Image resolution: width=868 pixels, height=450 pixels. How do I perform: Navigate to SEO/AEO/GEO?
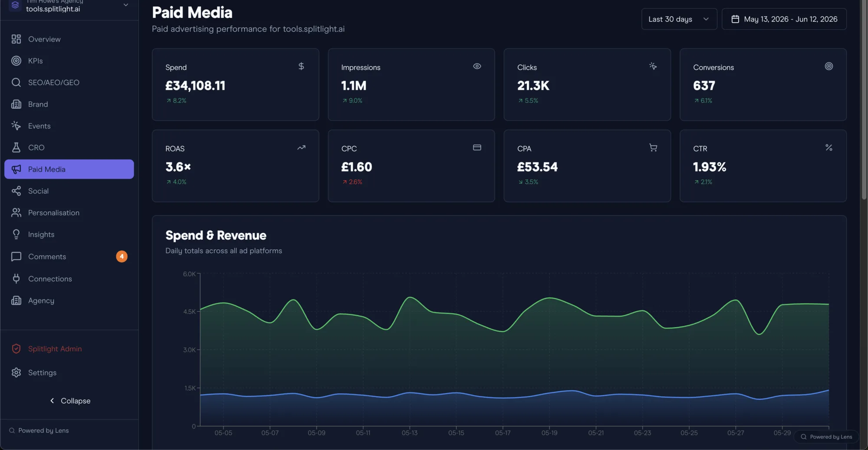pos(69,82)
